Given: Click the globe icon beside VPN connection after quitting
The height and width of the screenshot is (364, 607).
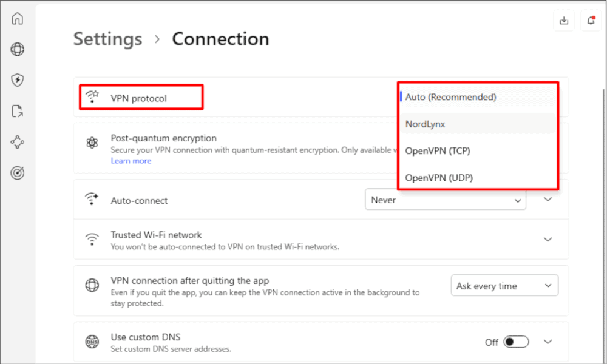Looking at the screenshot, I should tap(92, 285).
